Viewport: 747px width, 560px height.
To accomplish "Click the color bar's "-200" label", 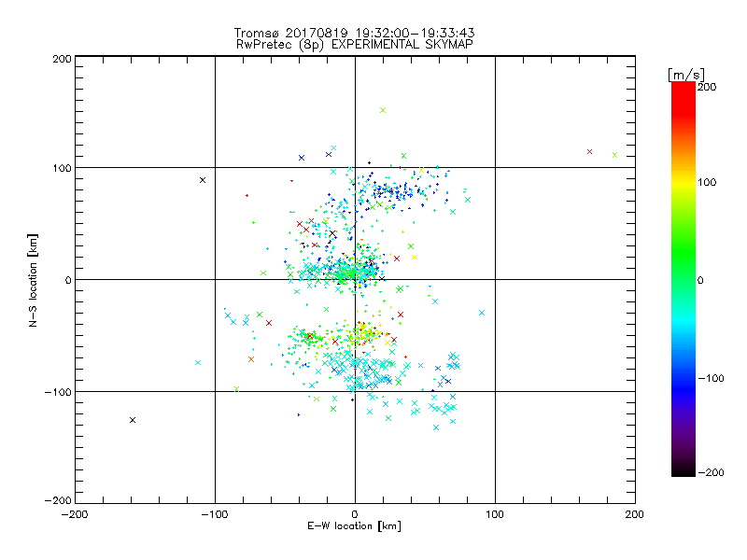I will 711,472.
